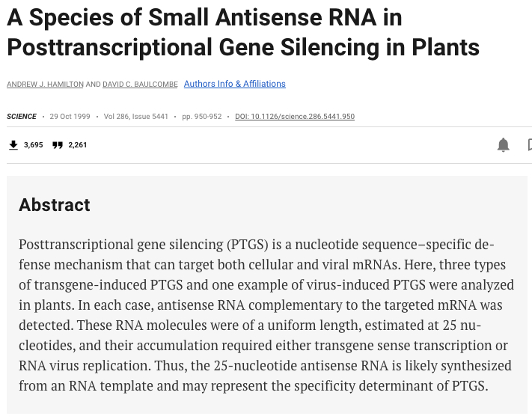The width and height of the screenshot is (532, 419).
Task: Click the page range pp. 950-952
Action: (x=202, y=117)
